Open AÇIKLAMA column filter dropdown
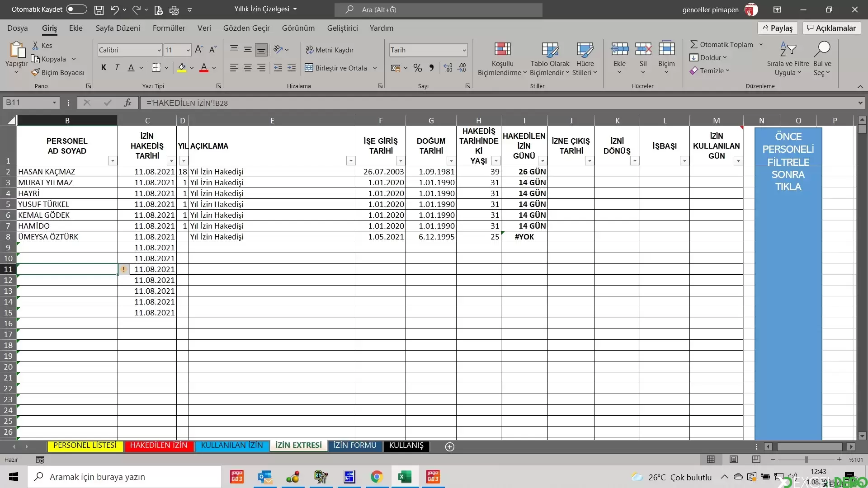 [351, 161]
